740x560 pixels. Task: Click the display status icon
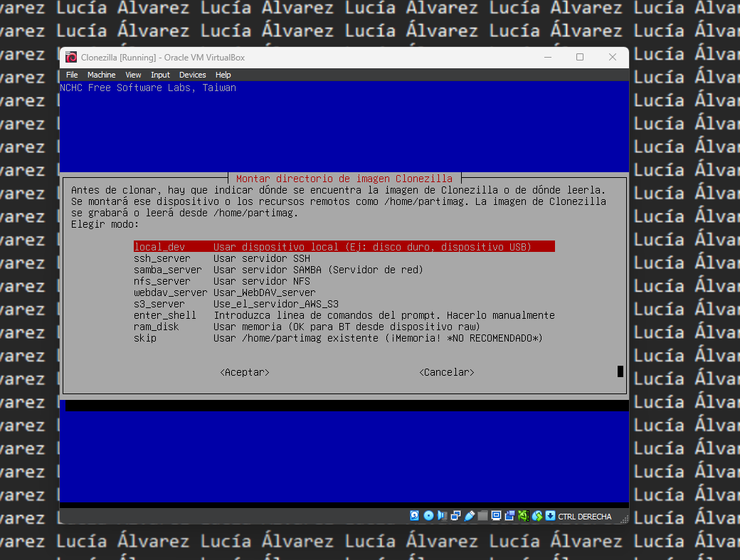[497, 516]
